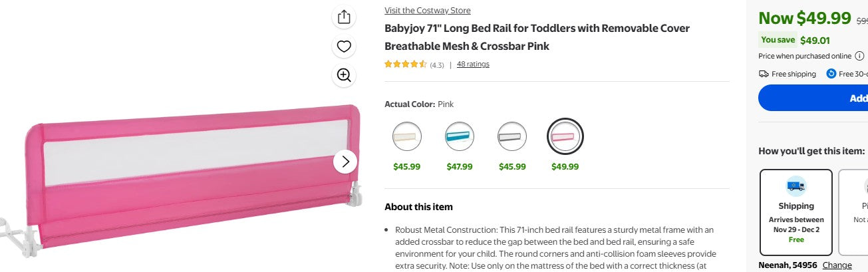Select the beige color swatch
868x272 pixels.
406,136
